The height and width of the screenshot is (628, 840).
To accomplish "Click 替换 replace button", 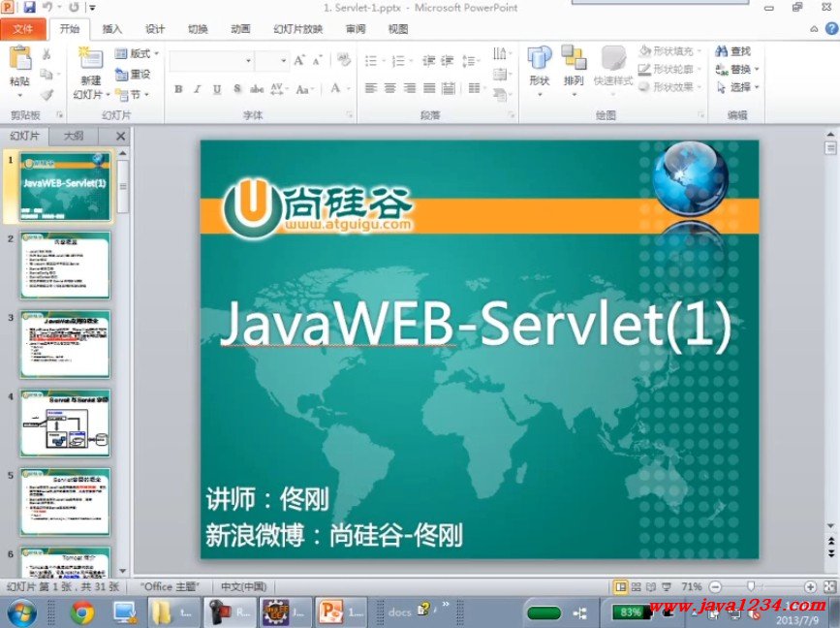I will (x=737, y=69).
